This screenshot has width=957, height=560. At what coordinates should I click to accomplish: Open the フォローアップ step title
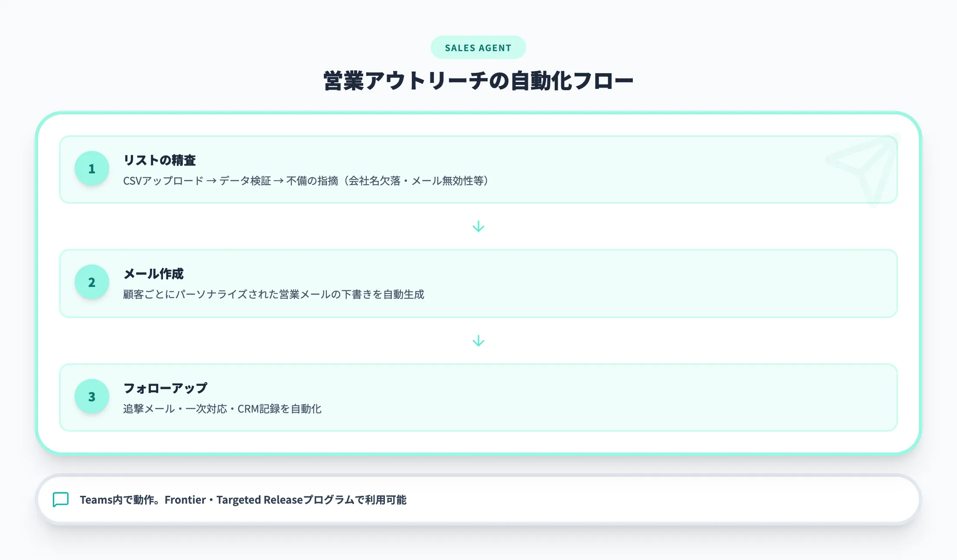click(x=165, y=388)
